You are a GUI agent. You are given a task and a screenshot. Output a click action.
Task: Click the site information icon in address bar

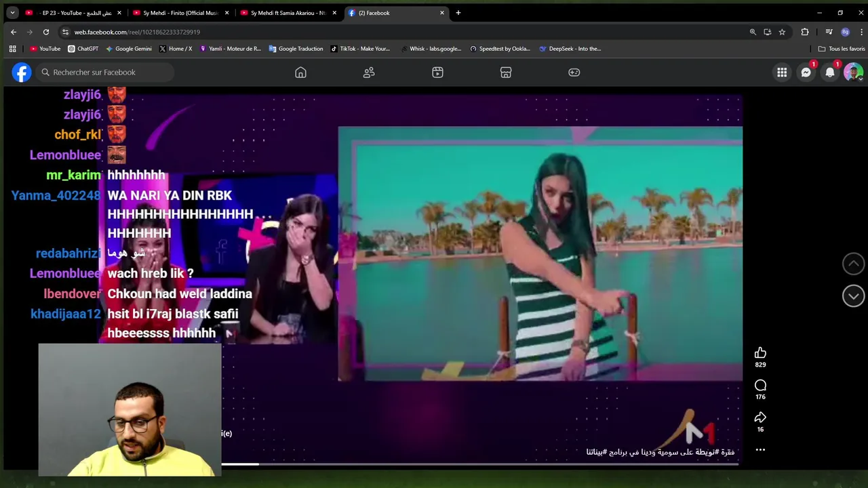coord(65,32)
